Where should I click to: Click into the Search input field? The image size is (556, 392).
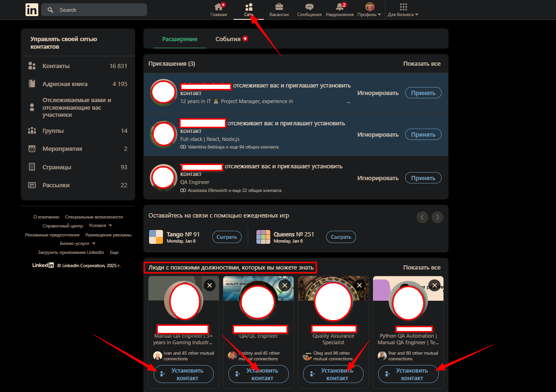pyautogui.click(x=94, y=10)
